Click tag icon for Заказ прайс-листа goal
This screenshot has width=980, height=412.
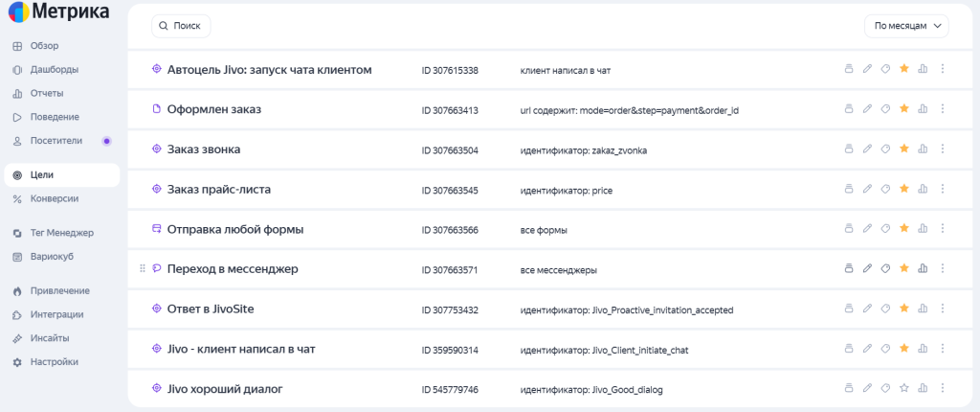885,189
